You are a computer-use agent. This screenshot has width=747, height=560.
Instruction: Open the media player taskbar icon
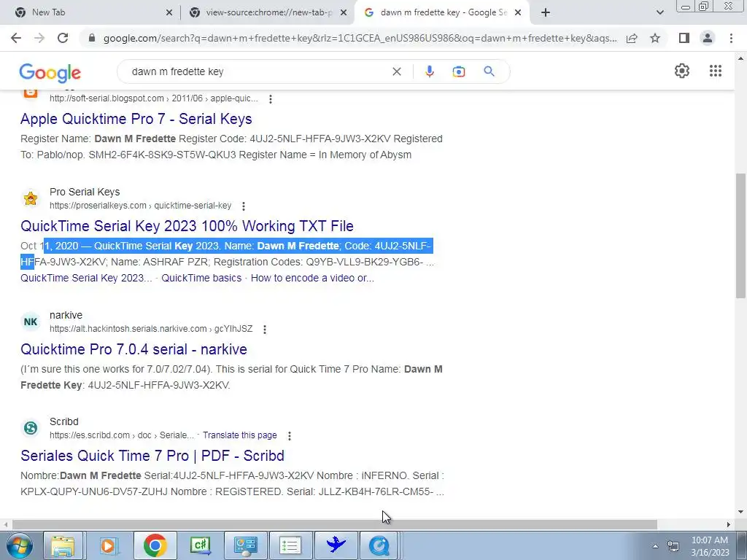pos(108,545)
